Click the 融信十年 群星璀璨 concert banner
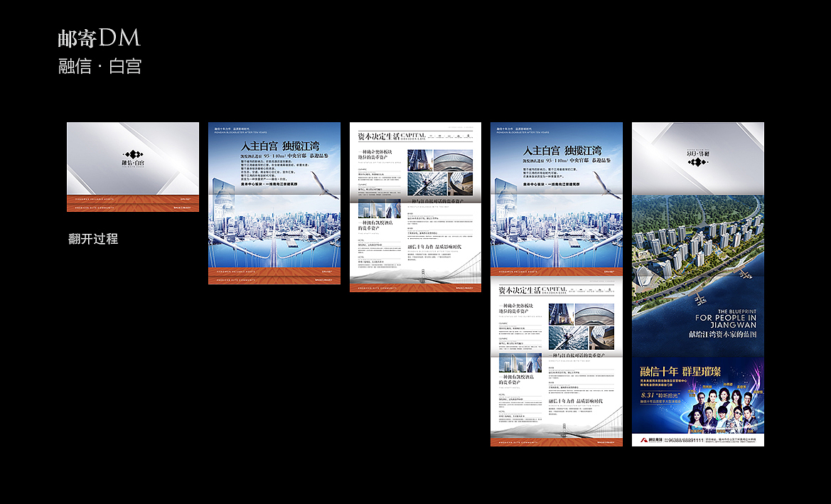The height and width of the screenshot is (504, 831). (698, 396)
